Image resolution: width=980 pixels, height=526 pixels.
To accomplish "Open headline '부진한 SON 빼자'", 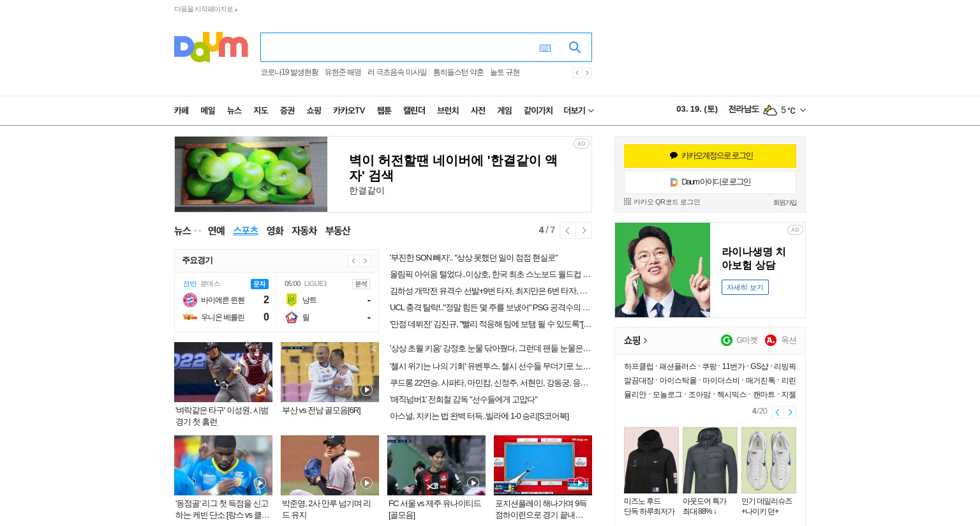I will click(474, 258).
